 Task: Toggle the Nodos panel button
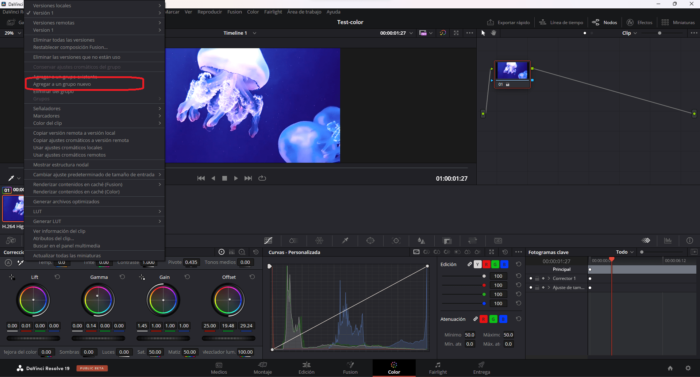coord(605,22)
